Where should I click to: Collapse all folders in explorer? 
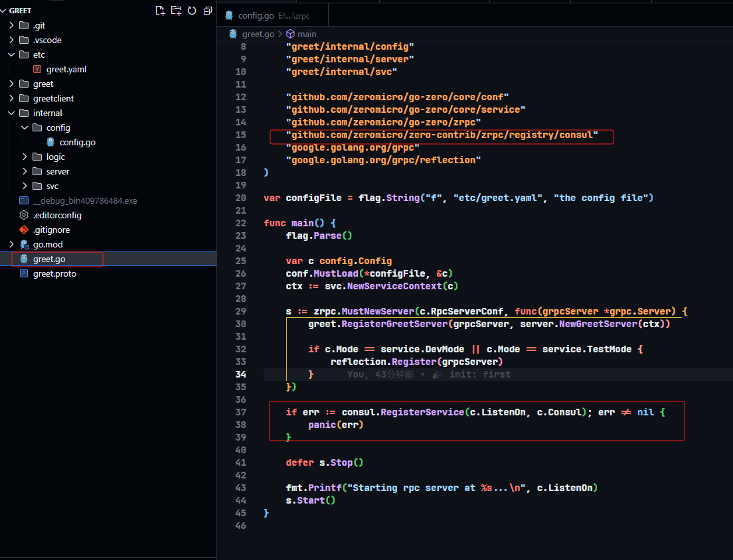click(208, 11)
